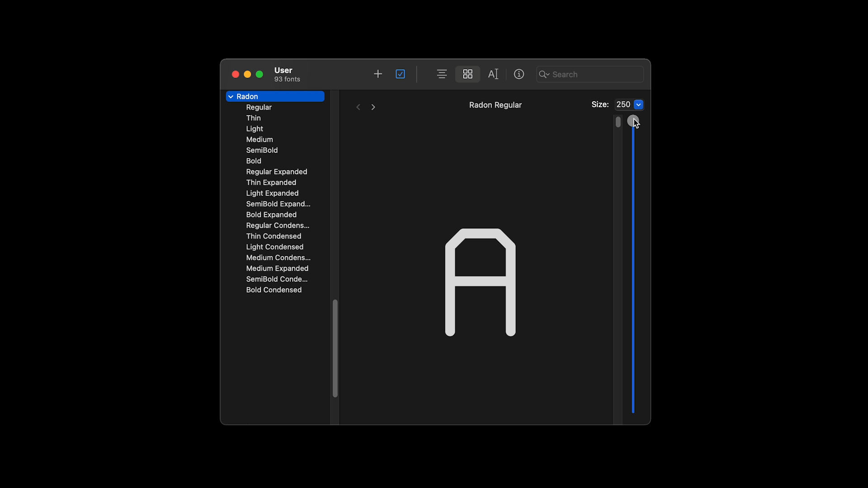Select Bold Expanded style
Viewport: 868px width, 488px height.
[271, 215]
